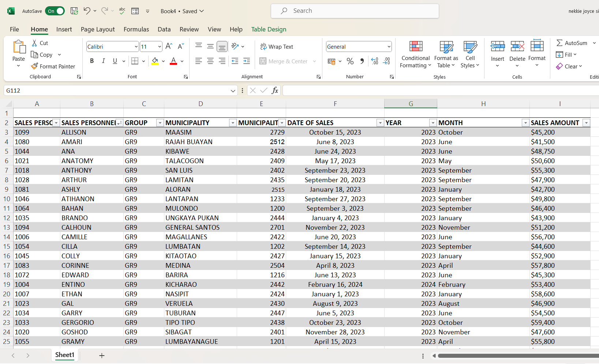Turn off the AutoSave toggle
599x364 pixels.
[55, 11]
